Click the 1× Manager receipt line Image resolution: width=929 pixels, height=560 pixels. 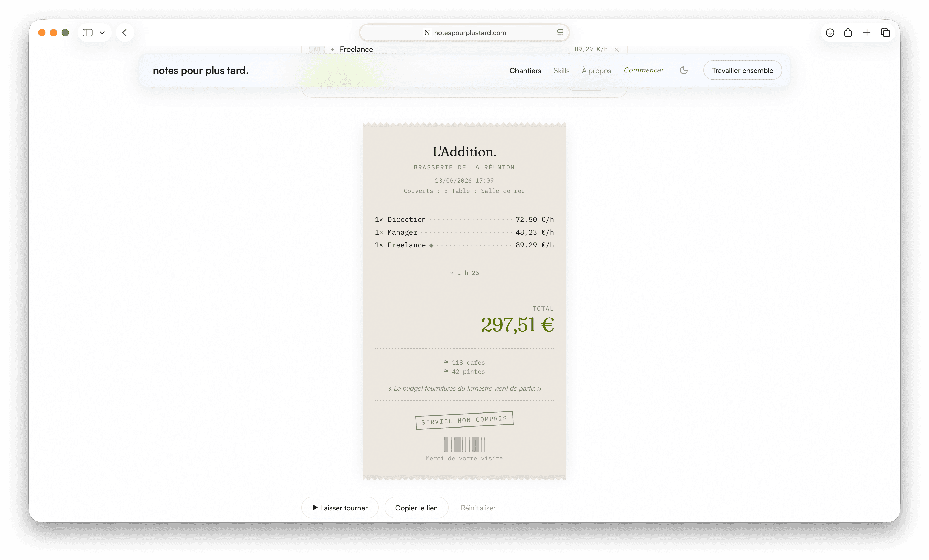coord(464,232)
